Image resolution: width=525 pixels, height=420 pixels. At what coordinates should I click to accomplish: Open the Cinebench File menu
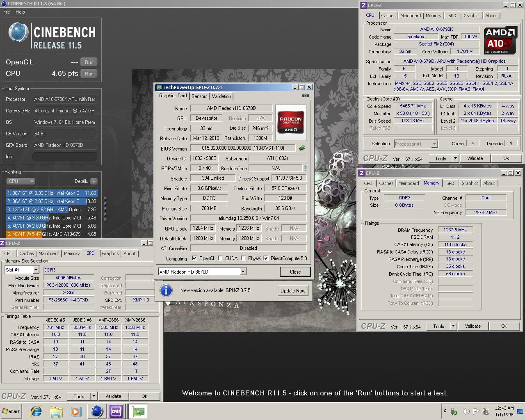point(7,12)
